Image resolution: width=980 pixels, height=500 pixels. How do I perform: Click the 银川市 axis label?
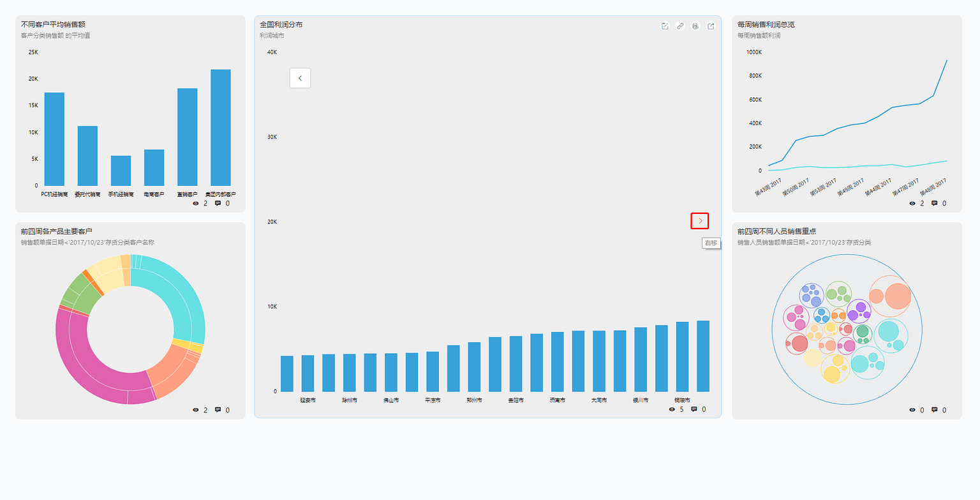coord(641,400)
